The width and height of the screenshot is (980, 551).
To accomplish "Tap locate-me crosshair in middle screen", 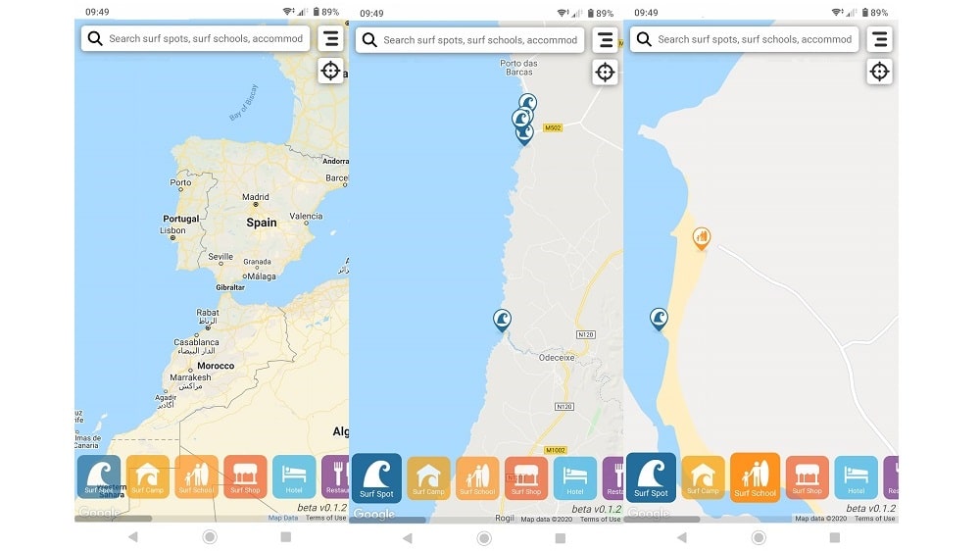I will 605,72.
